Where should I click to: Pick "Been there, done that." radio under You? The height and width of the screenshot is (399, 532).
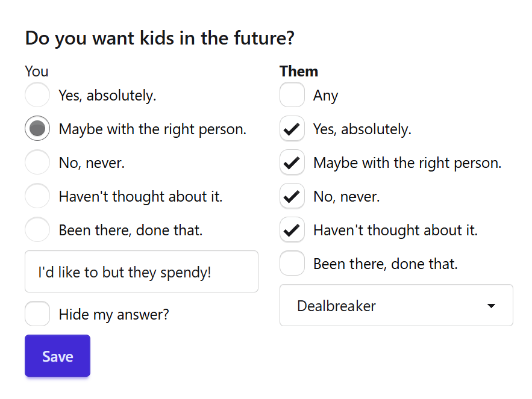coord(37,229)
